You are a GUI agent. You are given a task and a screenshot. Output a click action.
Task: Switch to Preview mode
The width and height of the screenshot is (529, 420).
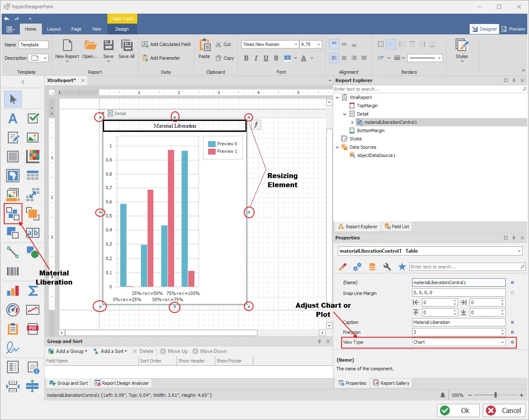click(513, 29)
